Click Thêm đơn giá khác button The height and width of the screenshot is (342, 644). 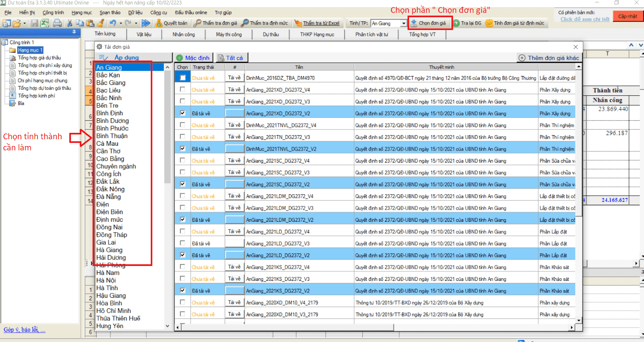coord(549,58)
